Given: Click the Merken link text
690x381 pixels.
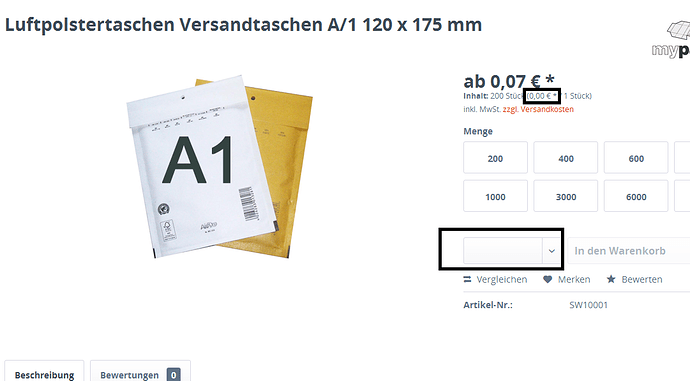Looking at the screenshot, I should click(x=574, y=279).
